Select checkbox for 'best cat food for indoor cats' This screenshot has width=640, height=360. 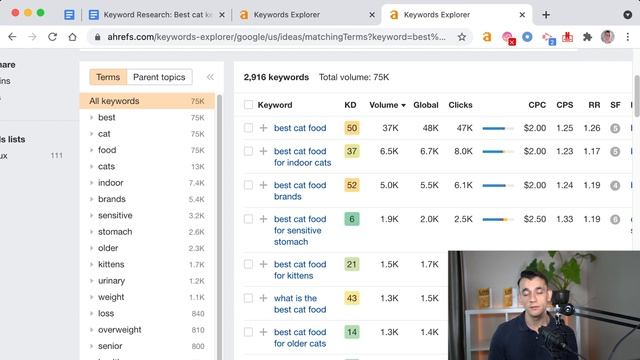point(248,151)
